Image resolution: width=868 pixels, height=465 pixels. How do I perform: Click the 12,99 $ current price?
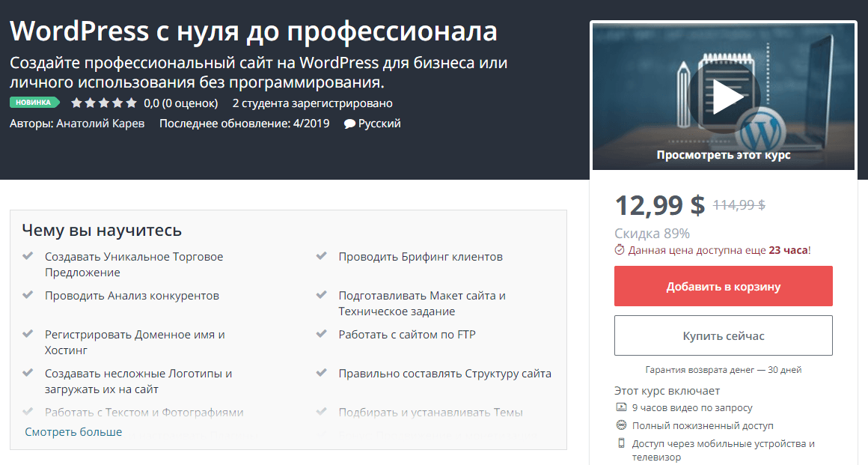coord(660,205)
